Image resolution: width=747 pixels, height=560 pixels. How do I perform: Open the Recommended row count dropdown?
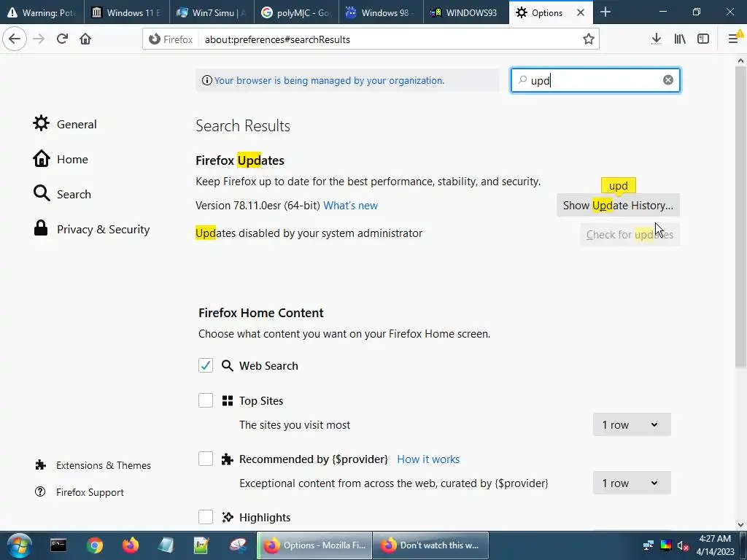point(632,483)
